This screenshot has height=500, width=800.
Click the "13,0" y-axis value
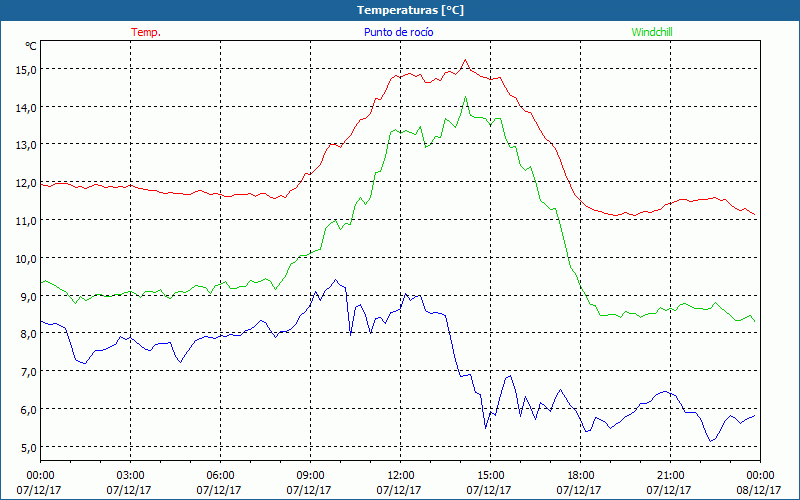coord(26,145)
